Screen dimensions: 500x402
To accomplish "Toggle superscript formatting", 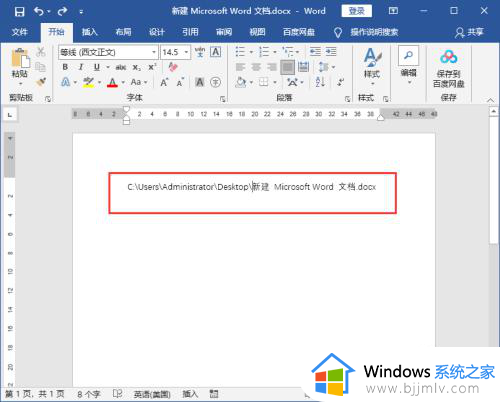I will (152, 67).
